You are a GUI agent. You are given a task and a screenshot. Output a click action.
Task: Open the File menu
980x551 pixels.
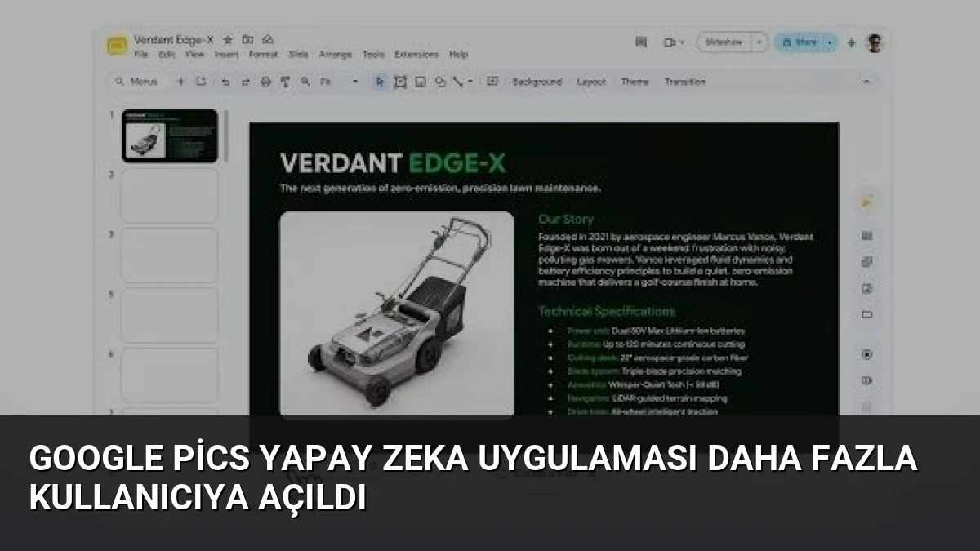point(140,55)
